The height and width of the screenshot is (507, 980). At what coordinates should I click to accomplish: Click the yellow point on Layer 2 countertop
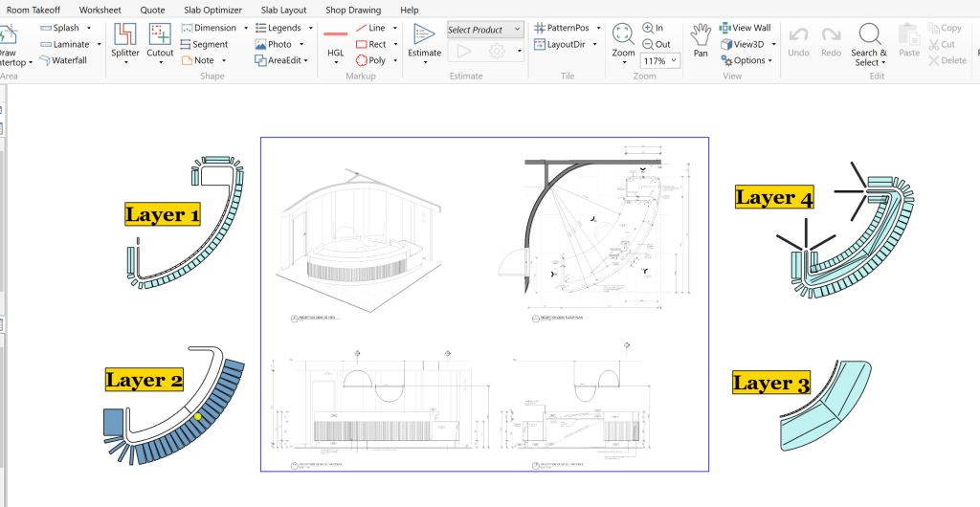click(197, 416)
